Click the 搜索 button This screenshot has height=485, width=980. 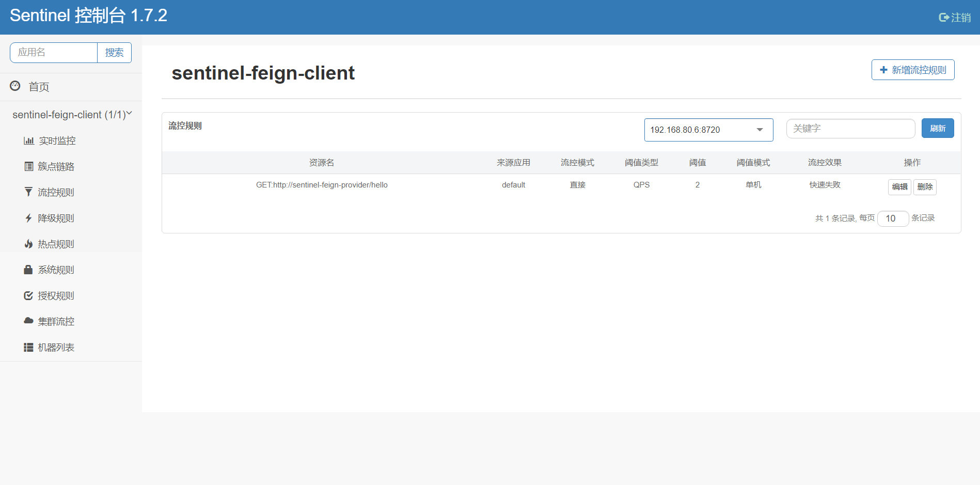coord(114,53)
